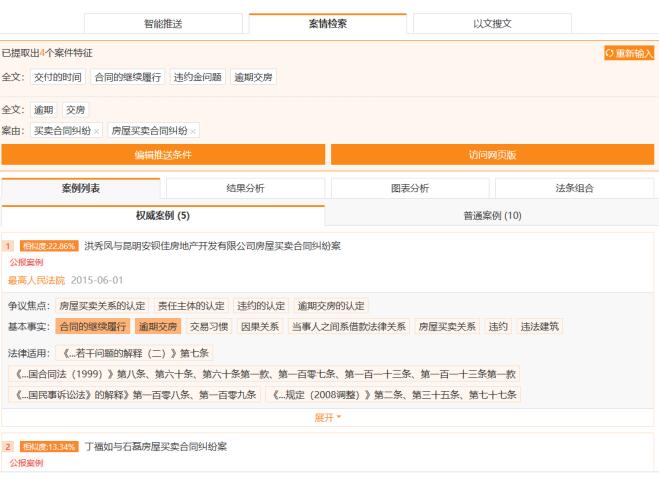Click the 访问网页版 button
The height and width of the screenshot is (478, 659).
(x=492, y=155)
